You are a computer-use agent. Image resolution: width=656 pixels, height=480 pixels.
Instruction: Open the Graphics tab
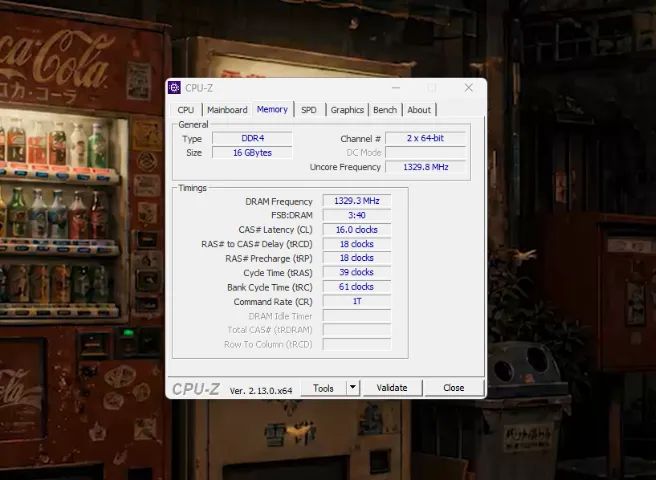pos(347,110)
